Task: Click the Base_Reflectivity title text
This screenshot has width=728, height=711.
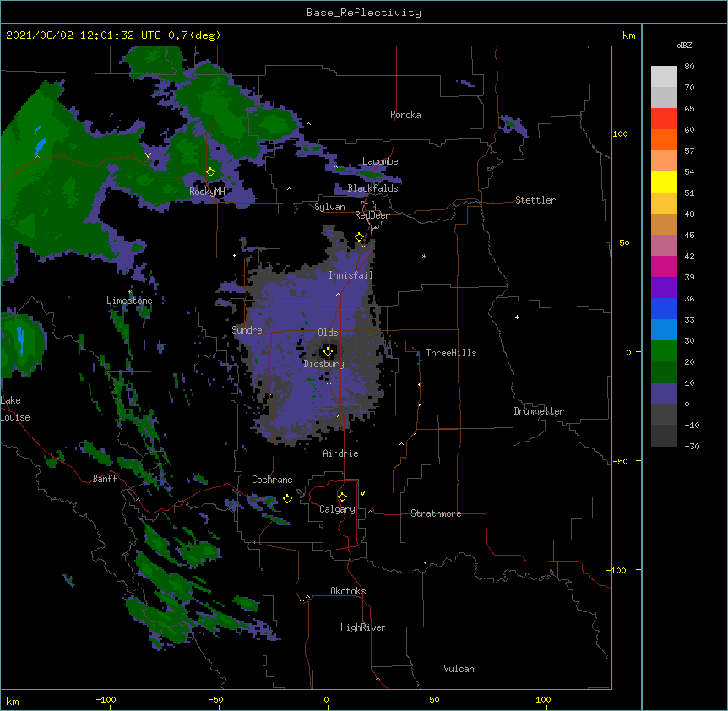Action: point(364,13)
